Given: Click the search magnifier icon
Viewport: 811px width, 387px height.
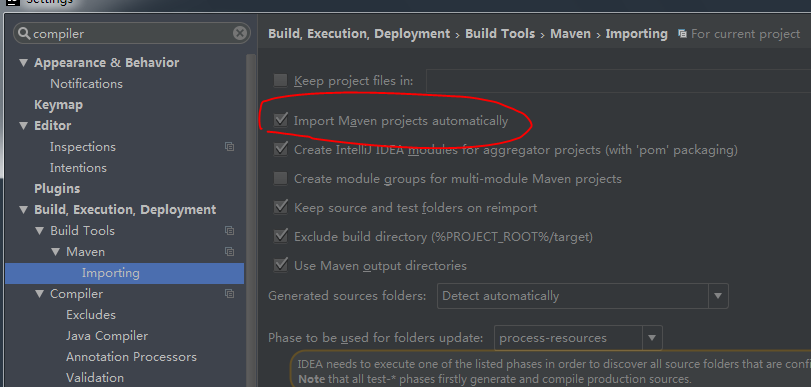Looking at the screenshot, I should [x=24, y=34].
